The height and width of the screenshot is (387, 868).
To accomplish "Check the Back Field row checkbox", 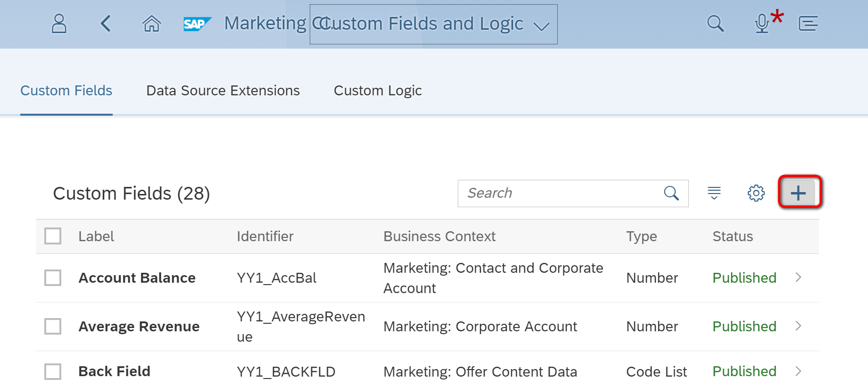I will click(x=53, y=371).
